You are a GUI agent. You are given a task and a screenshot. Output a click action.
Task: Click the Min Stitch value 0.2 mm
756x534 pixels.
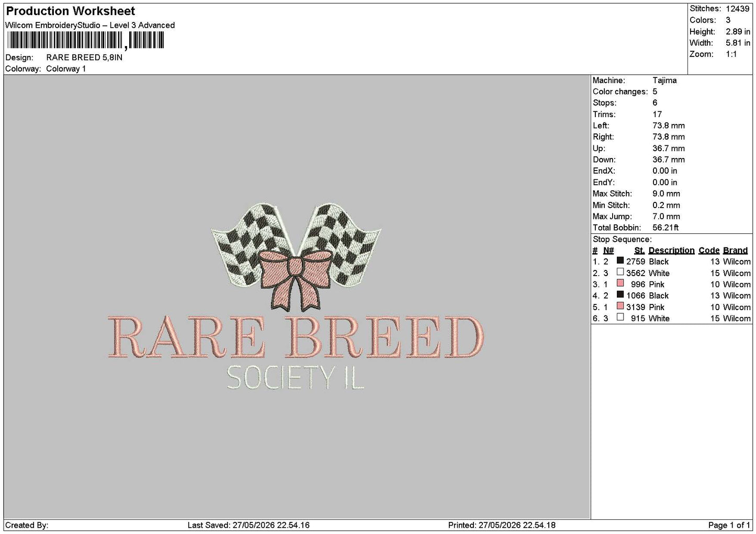pos(667,205)
